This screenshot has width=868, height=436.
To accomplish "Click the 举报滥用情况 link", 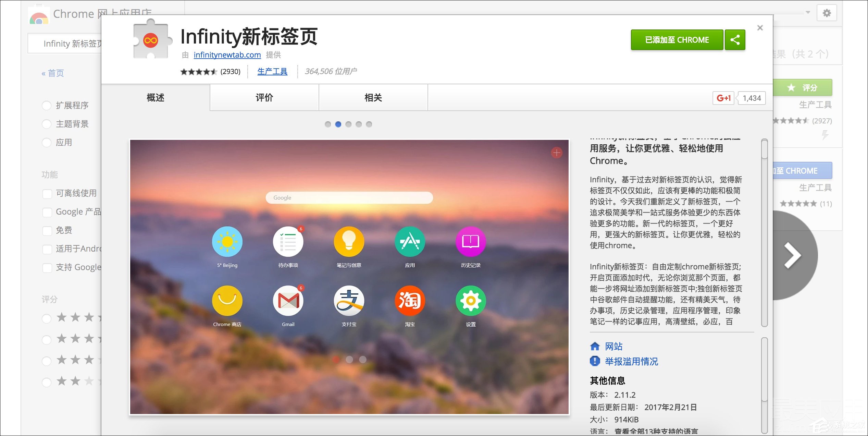I will tap(631, 361).
